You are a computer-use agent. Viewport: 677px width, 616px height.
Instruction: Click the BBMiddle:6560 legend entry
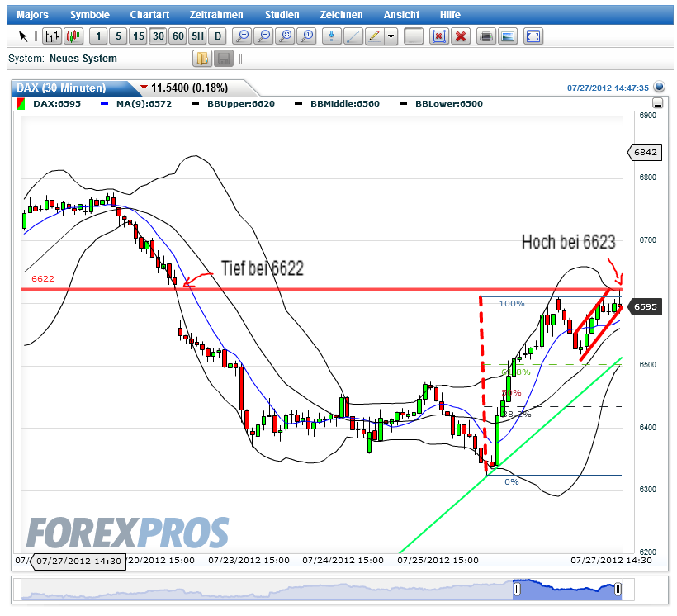(x=337, y=104)
